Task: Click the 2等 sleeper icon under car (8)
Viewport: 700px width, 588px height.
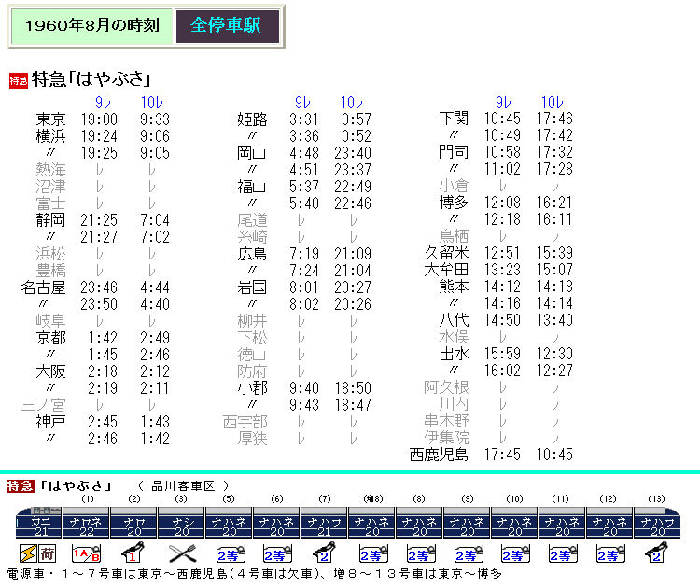Action: tap(421, 553)
